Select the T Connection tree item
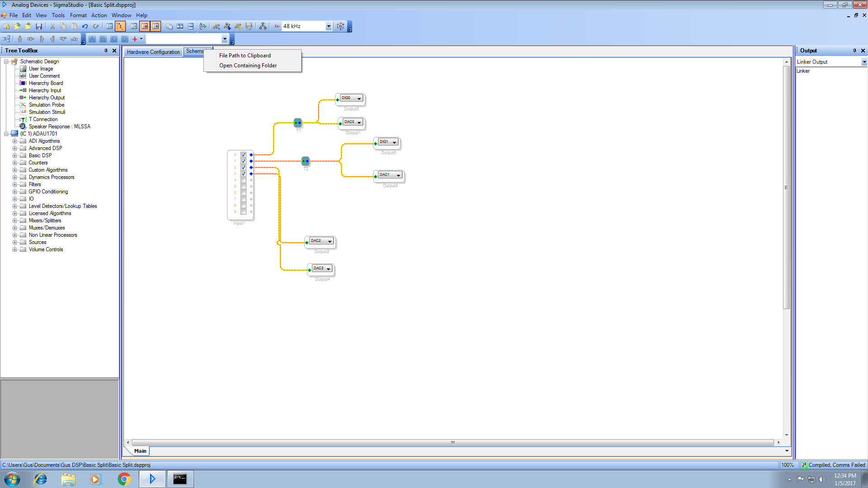Viewport: 868px width, 488px height. pos(43,119)
